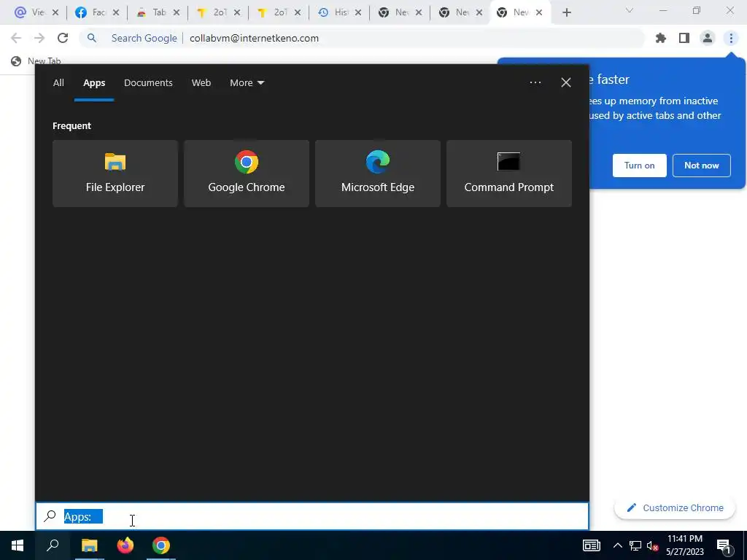Click the New Tab bookmark item

36,61
